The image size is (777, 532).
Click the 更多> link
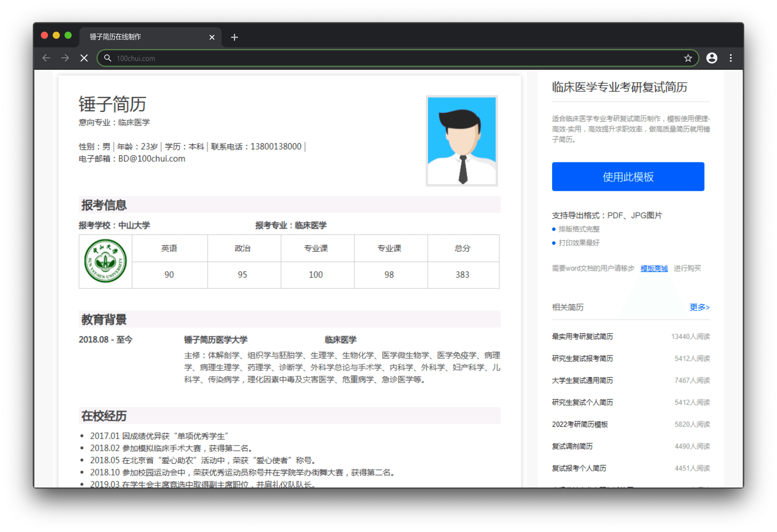click(x=699, y=307)
